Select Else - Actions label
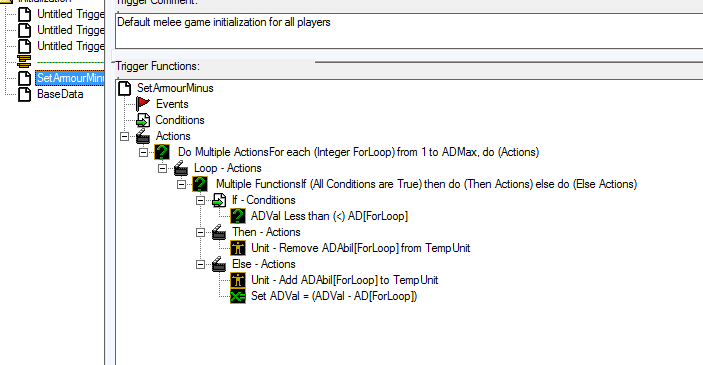Viewport: 703px width, 365px height. [264, 264]
